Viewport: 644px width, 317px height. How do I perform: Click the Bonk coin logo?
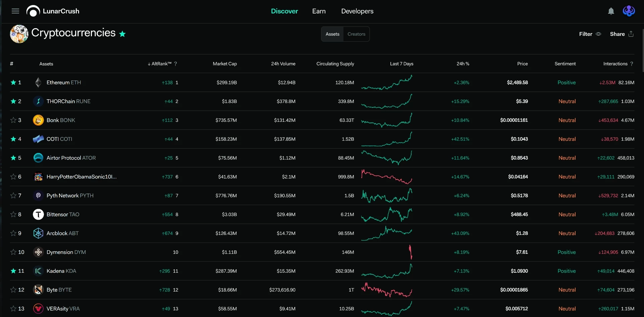tap(38, 120)
